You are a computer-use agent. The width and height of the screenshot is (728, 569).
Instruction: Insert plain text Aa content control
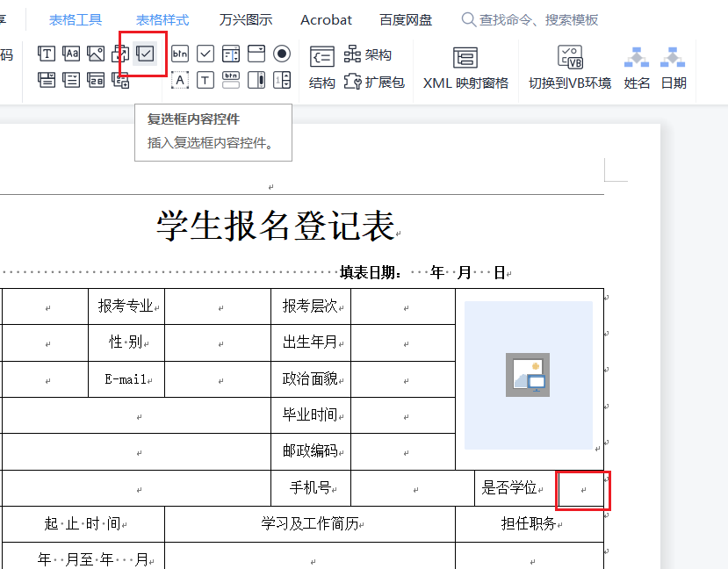pyautogui.click(x=72, y=54)
